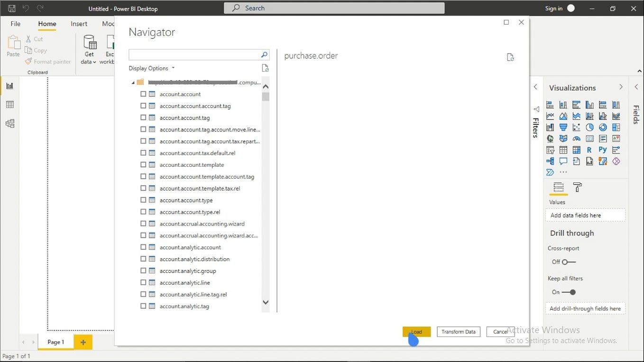The height and width of the screenshot is (362, 644).
Task: Add an R script visual
Action: (x=589, y=149)
